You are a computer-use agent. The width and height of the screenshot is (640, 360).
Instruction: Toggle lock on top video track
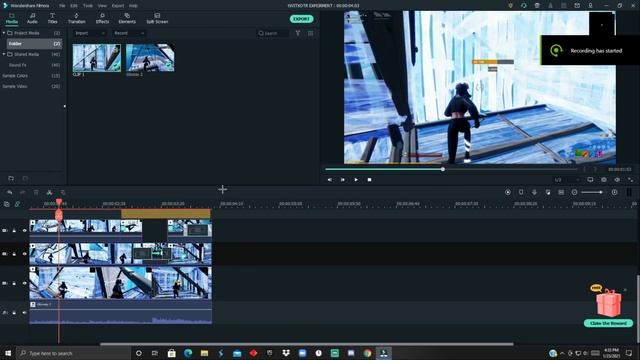14,231
